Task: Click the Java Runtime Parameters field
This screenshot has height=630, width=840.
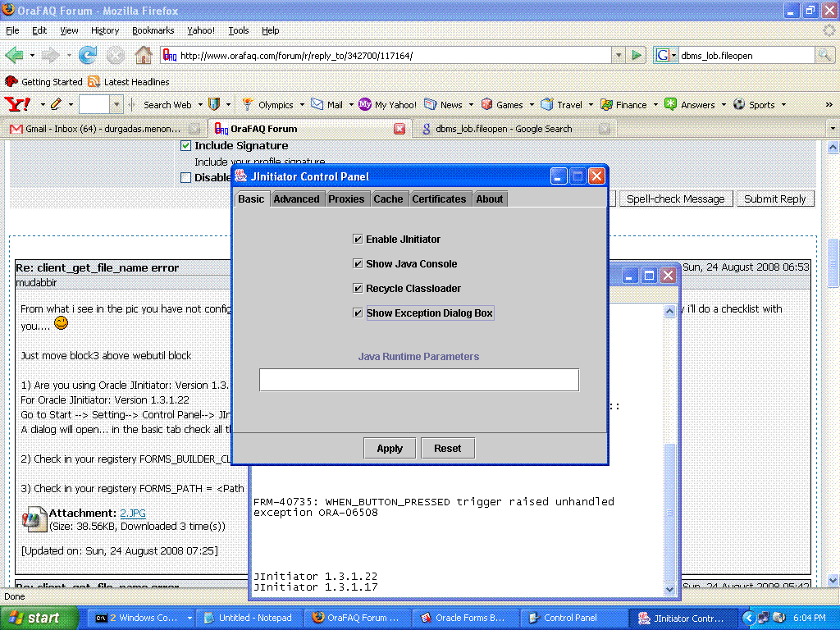Action: coord(418,380)
